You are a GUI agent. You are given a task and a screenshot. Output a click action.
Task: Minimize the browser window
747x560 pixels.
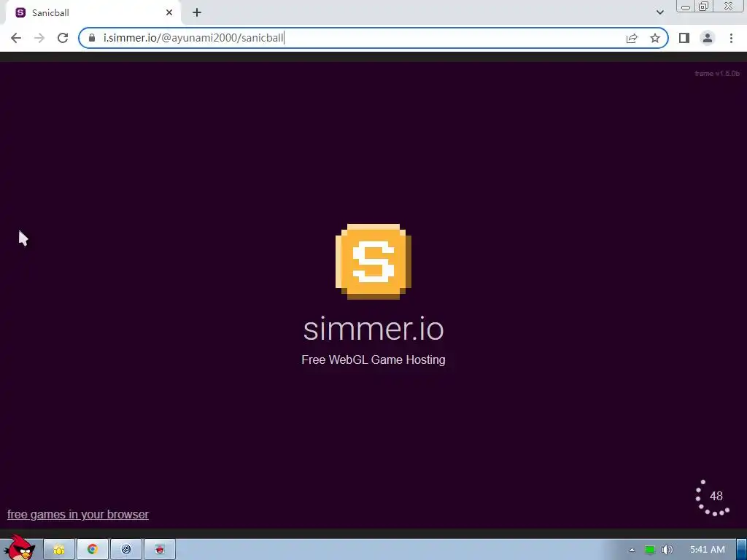pyautogui.click(x=686, y=7)
